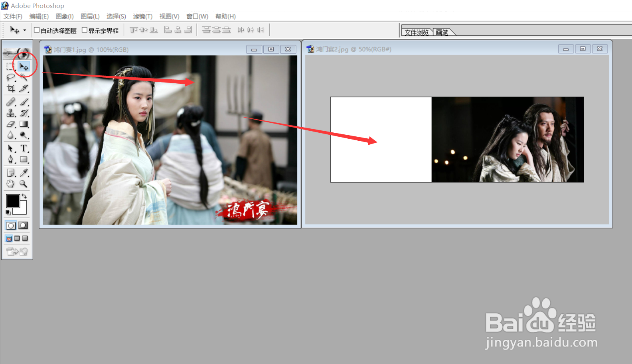
Task: Open the 帮助(H) menu
Action: tap(225, 16)
